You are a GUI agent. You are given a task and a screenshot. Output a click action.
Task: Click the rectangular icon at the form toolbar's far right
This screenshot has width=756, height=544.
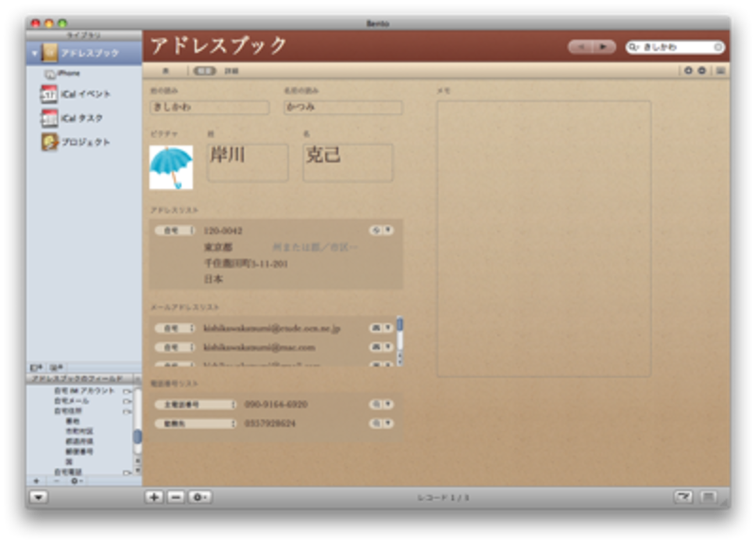[721, 70]
